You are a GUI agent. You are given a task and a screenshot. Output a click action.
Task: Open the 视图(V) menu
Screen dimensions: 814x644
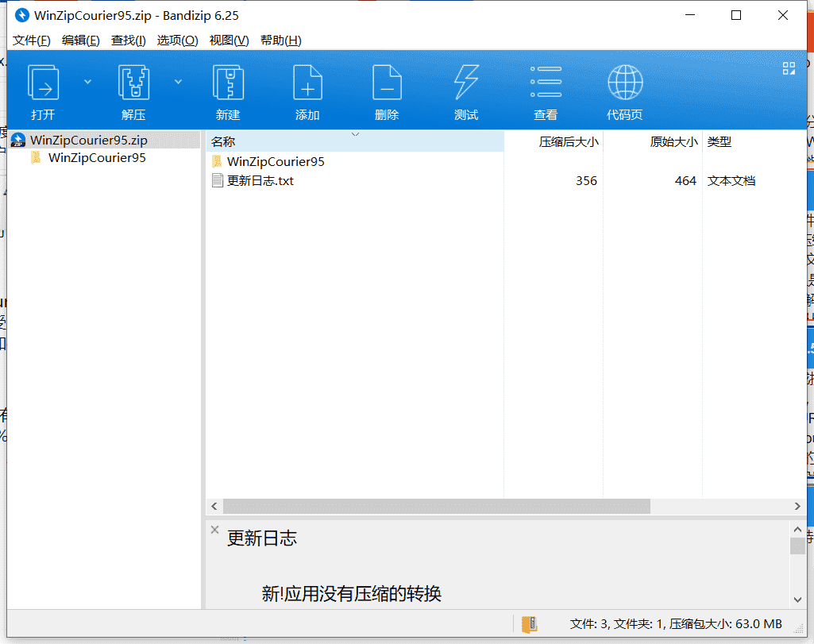229,40
